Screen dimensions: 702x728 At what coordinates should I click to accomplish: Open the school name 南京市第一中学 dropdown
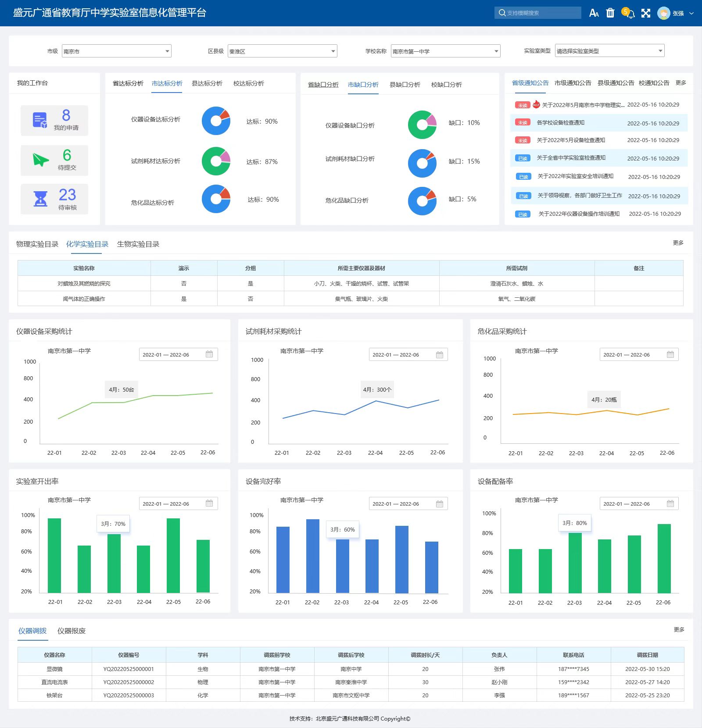(445, 51)
